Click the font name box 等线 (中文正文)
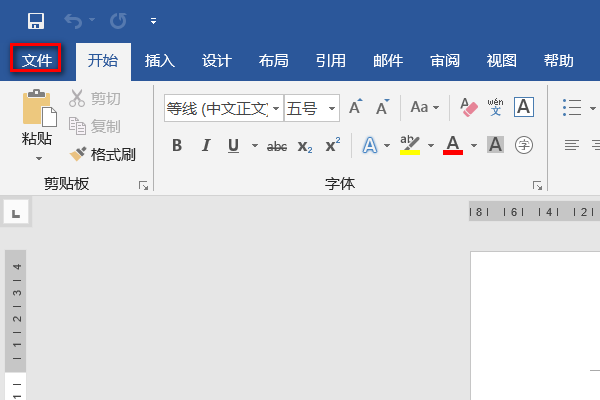600x400 pixels. pos(217,108)
